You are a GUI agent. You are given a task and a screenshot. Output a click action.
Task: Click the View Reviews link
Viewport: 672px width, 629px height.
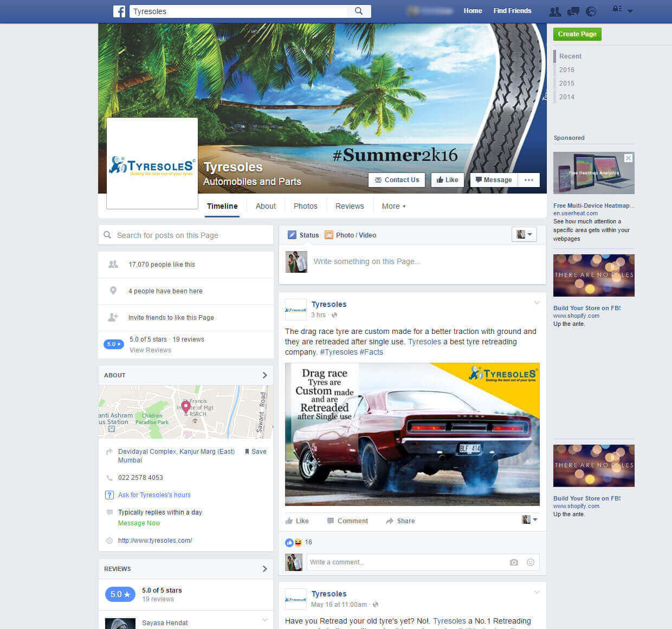pyautogui.click(x=150, y=350)
